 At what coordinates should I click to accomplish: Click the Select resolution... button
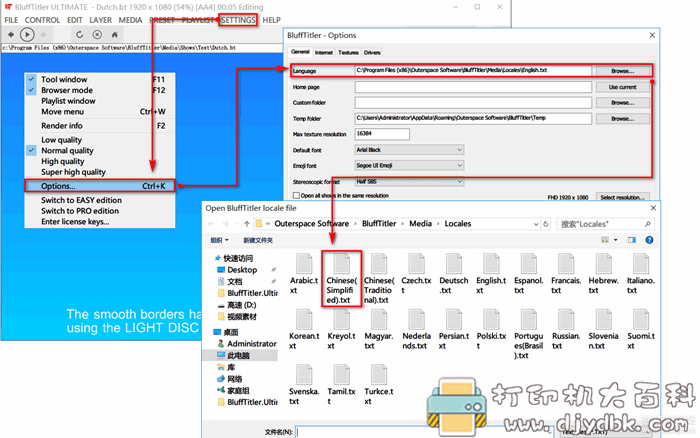(623, 197)
